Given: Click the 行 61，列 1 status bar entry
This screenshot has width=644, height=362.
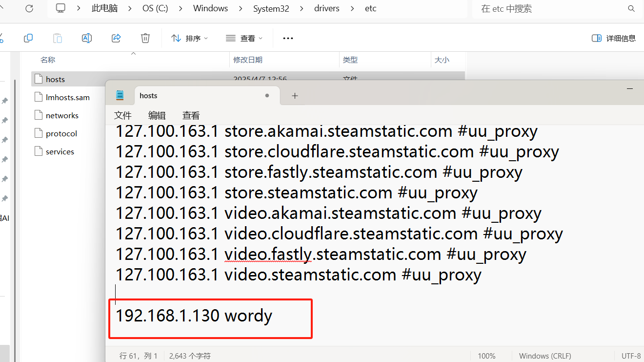Looking at the screenshot, I should coord(139,356).
